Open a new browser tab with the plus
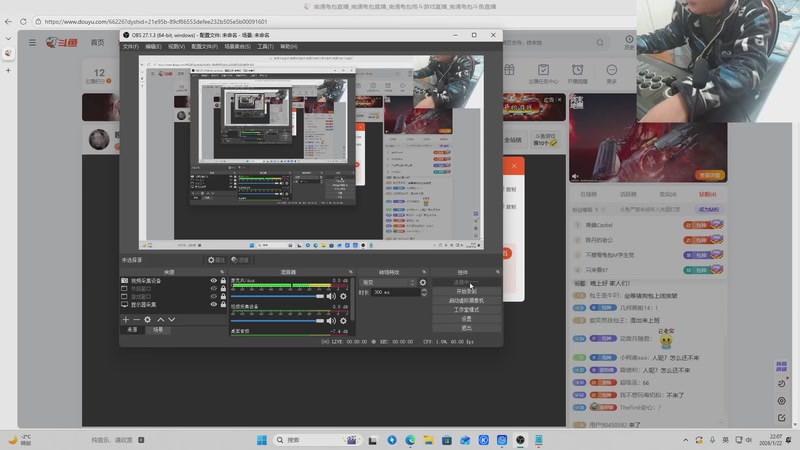The height and width of the screenshot is (450, 800). click(x=8, y=70)
